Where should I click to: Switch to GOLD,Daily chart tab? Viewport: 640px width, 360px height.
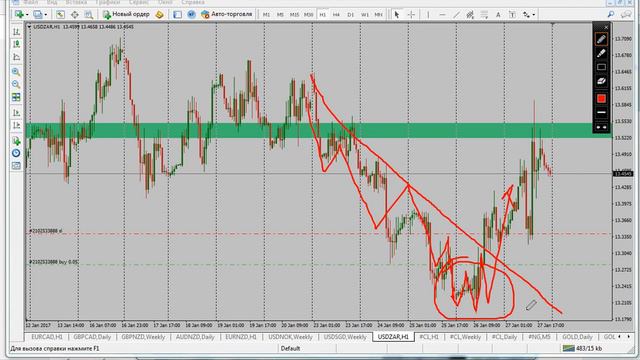tap(578, 337)
